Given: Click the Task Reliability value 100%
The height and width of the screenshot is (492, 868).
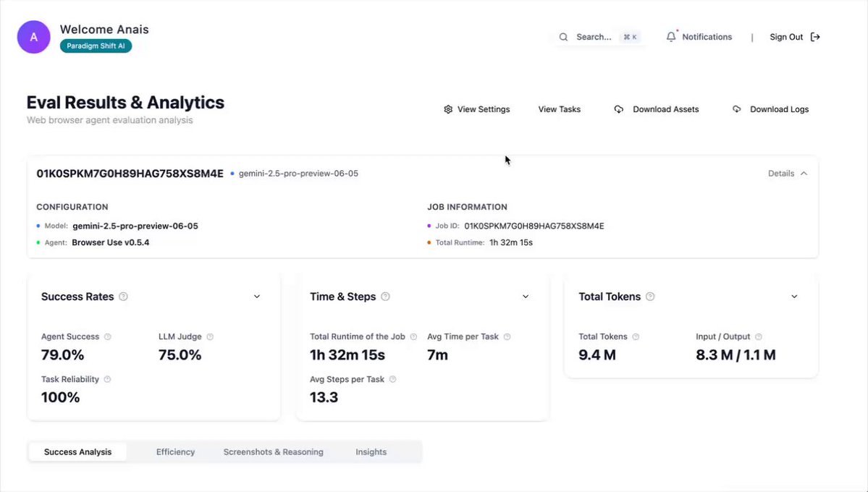Looking at the screenshot, I should click(x=60, y=397).
